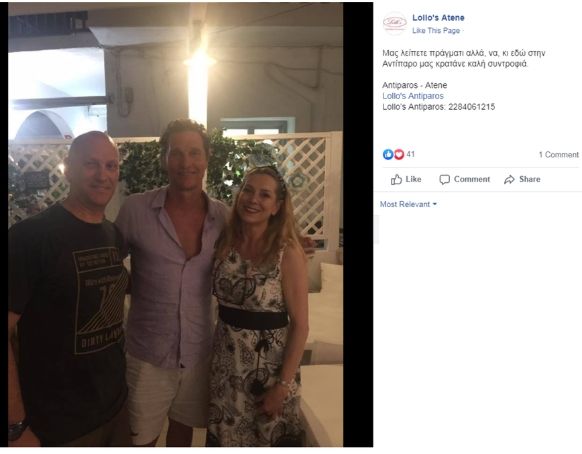Click the Comment speech bubble icon
This screenshot has width=582, height=454.
(x=444, y=180)
